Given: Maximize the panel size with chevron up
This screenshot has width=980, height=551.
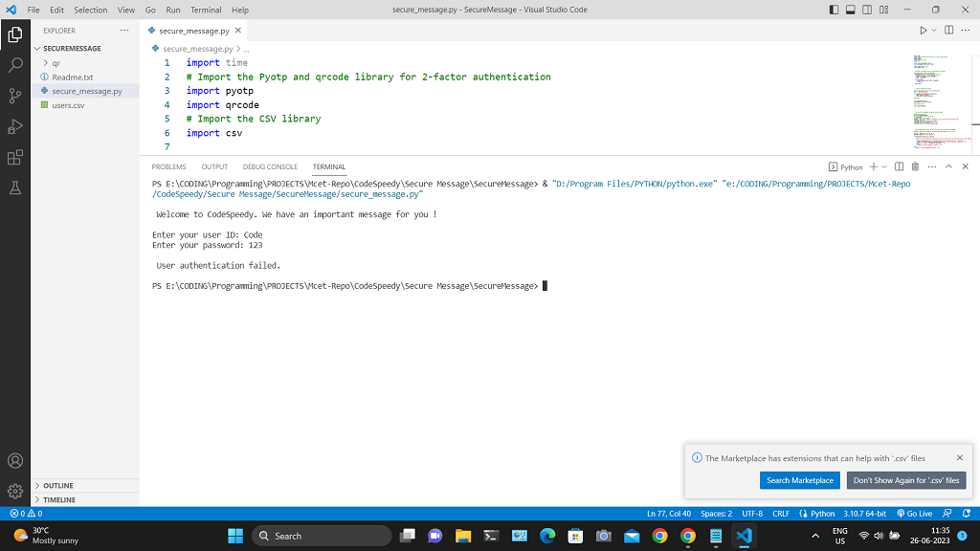Looking at the screenshot, I should 948,166.
